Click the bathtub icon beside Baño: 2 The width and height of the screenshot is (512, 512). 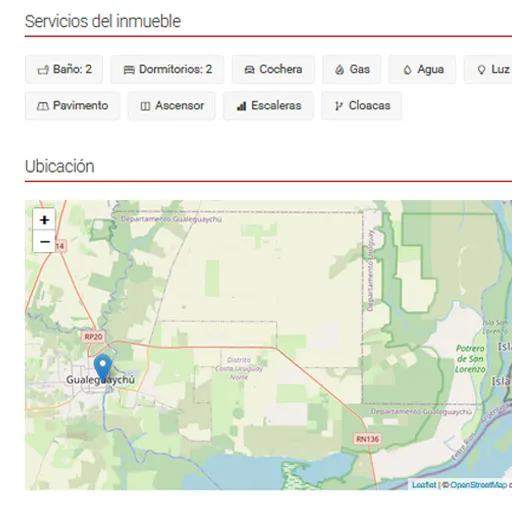pyautogui.click(x=43, y=70)
